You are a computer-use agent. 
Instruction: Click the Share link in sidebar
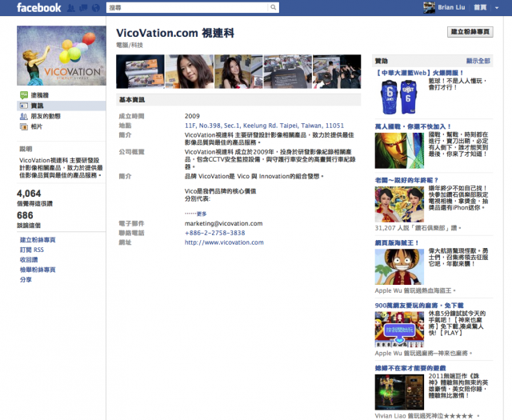[x=26, y=279]
